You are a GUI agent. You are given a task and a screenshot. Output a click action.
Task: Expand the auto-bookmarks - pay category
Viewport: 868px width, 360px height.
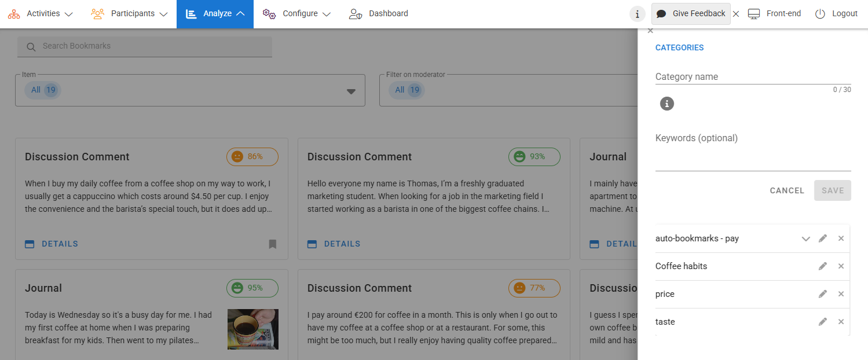coord(805,238)
